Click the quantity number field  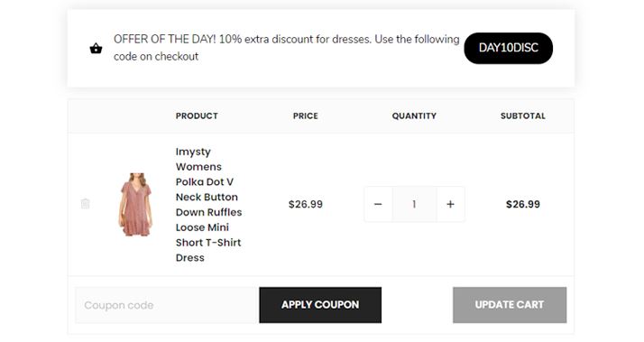click(x=414, y=204)
